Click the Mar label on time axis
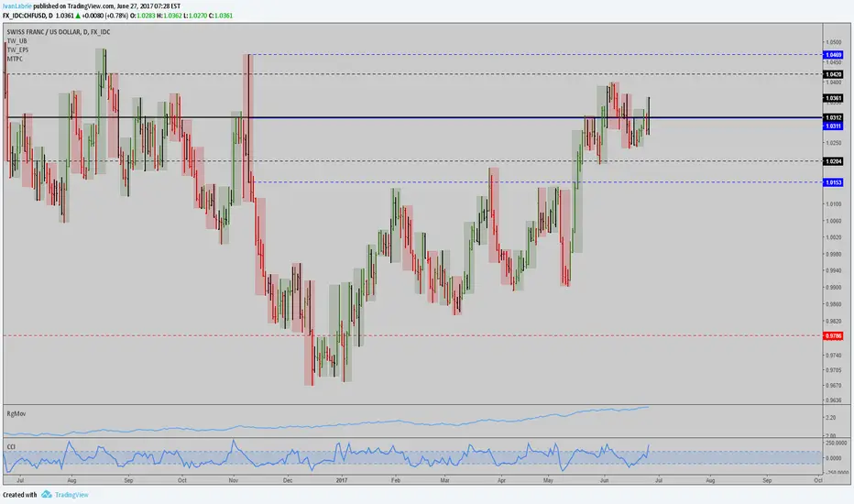The image size is (854, 504). coord(444,480)
